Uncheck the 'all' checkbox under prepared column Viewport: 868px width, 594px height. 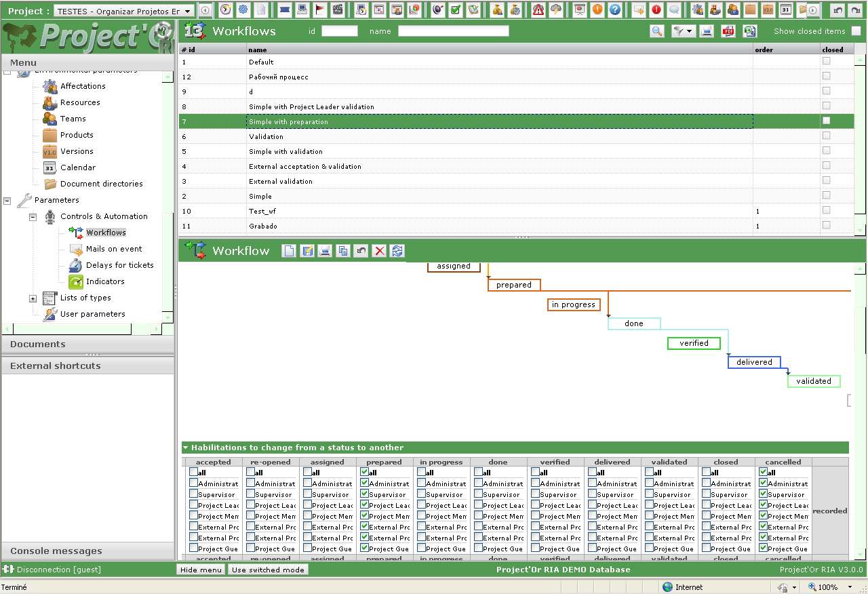coord(365,472)
